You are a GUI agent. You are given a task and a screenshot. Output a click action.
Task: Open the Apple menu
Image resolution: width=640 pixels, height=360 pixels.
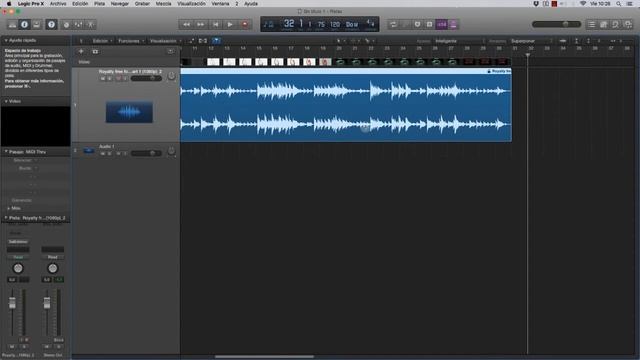(x=9, y=4)
